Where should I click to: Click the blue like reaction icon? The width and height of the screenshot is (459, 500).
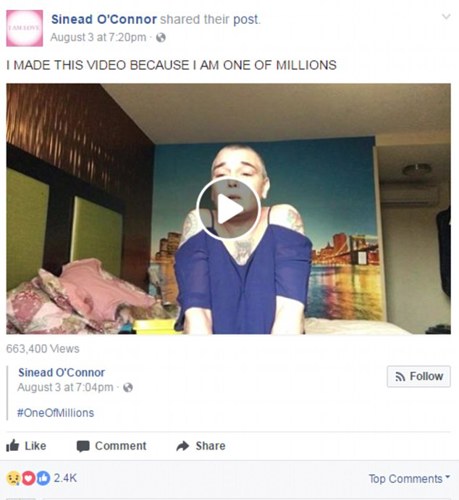tap(43, 478)
